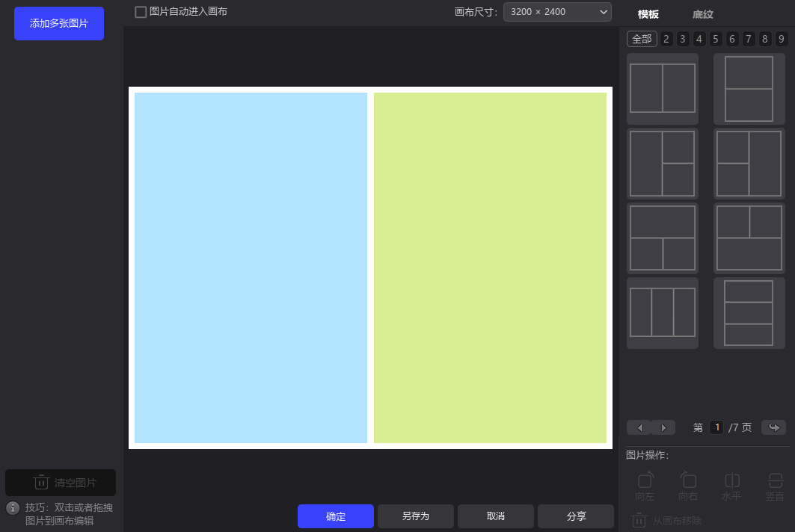Select the 全部 template filter
This screenshot has height=532, width=795.
[x=642, y=39]
